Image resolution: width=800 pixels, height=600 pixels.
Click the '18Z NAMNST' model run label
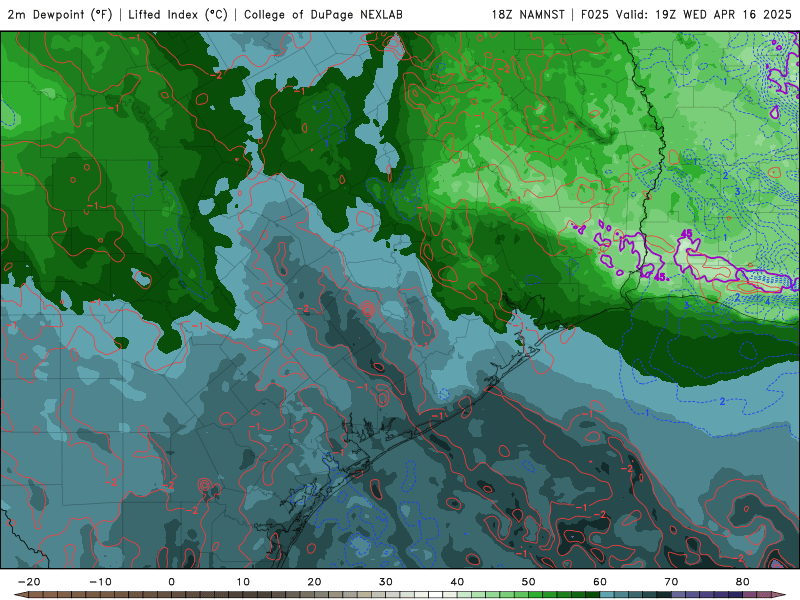[528, 14]
